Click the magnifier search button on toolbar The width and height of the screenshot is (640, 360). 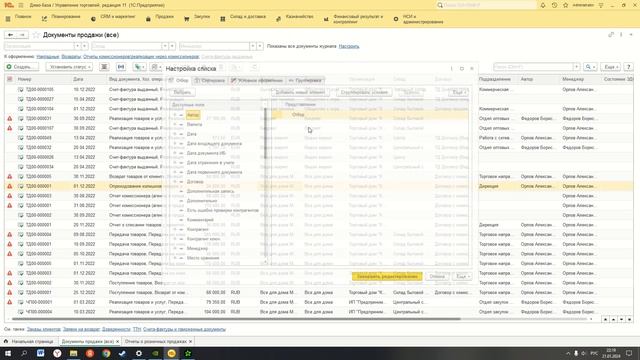(589, 67)
